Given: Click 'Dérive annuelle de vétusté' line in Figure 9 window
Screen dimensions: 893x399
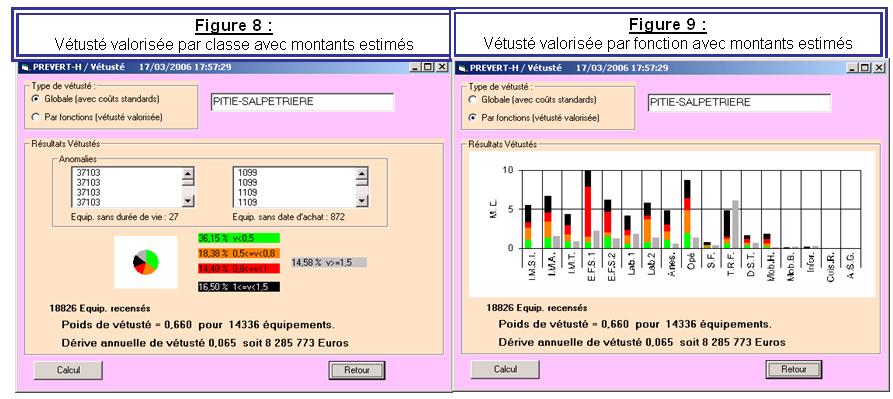Looking at the screenshot, I should [x=642, y=342].
